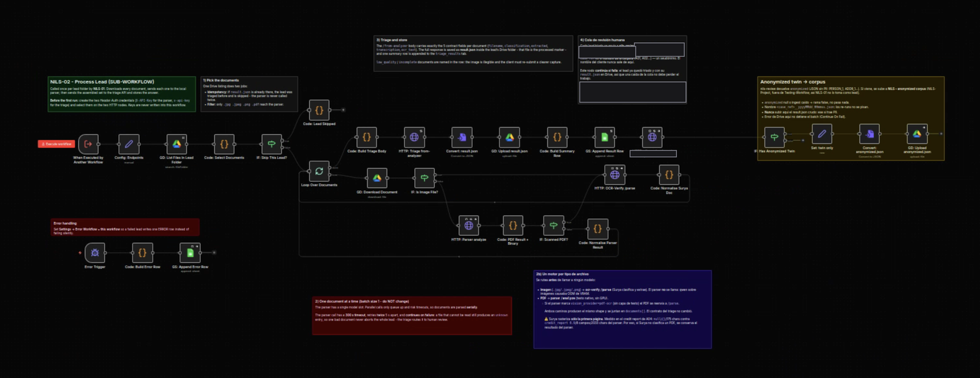This screenshot has width=980, height=378.
Task: Click the plus connector after Code: Lead Skipped
Action: [343, 110]
